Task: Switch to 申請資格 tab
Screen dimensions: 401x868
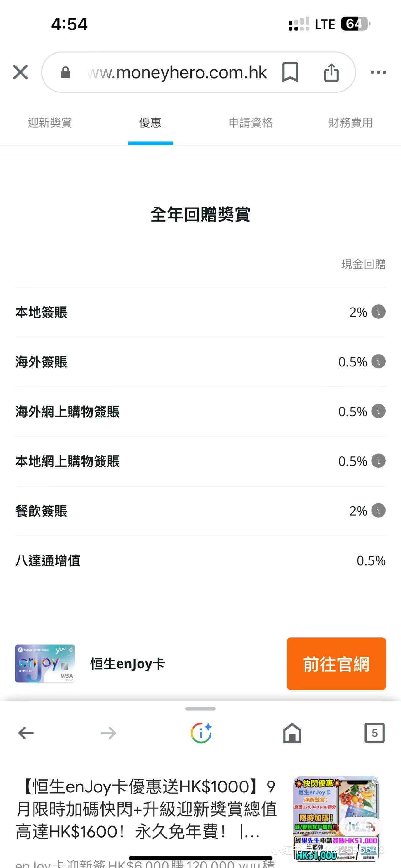Action: pyautogui.click(x=251, y=123)
